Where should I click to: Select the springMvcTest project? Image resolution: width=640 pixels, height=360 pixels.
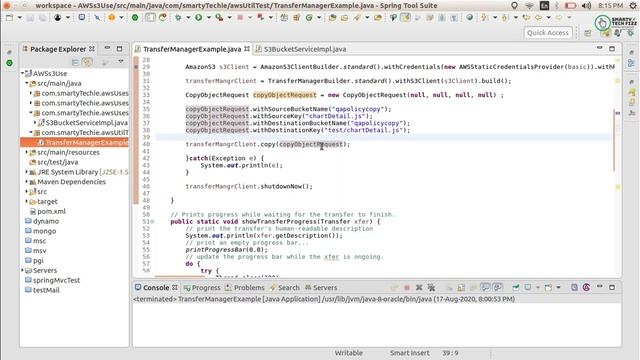click(56, 280)
